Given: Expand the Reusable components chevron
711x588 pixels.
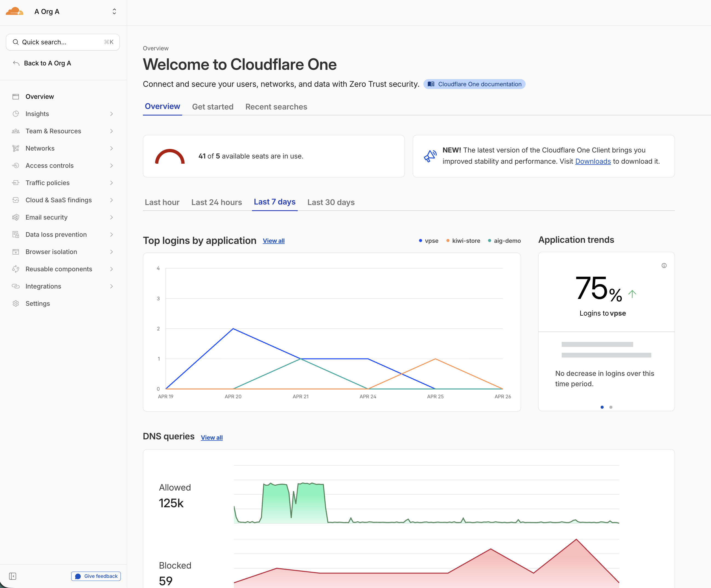Looking at the screenshot, I should tap(111, 269).
